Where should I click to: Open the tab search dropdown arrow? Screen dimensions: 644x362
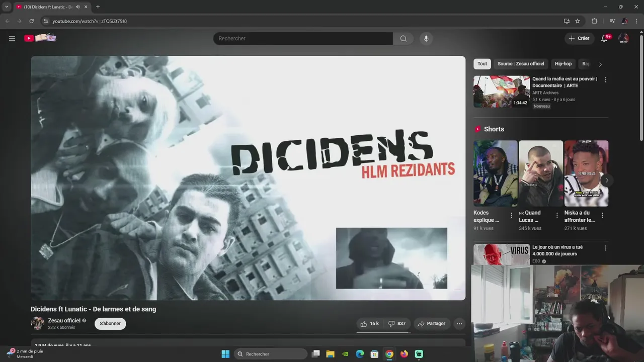7,7
